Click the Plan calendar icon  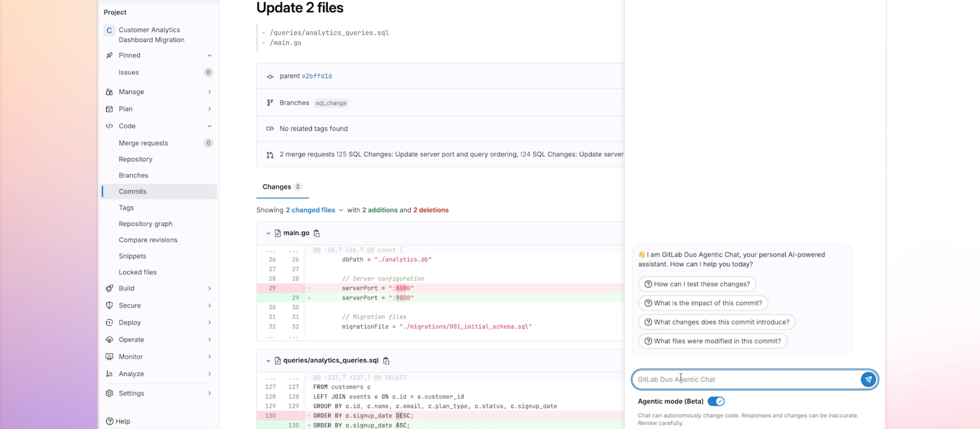[109, 109]
